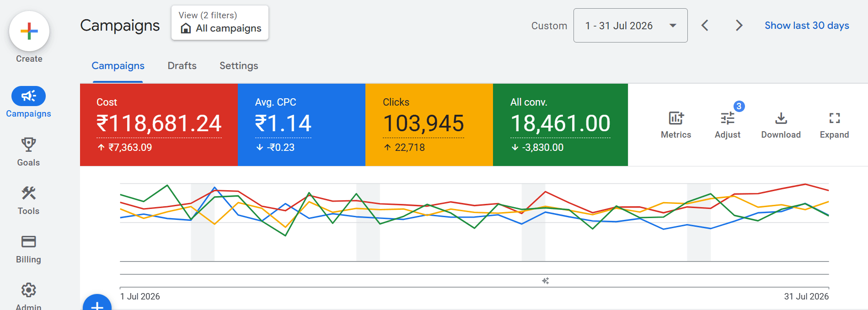This screenshot has width=868, height=310.
Task: Switch to the Campaigns tab
Action: pyautogui.click(x=118, y=66)
